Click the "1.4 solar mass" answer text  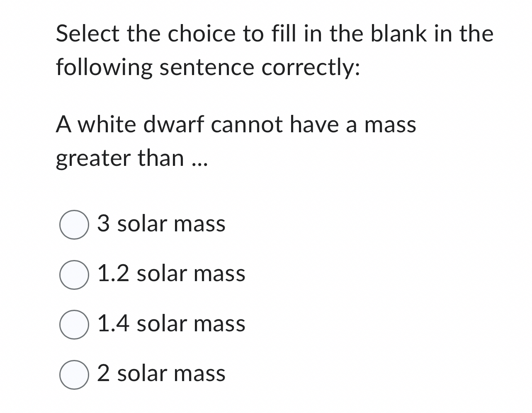click(171, 324)
